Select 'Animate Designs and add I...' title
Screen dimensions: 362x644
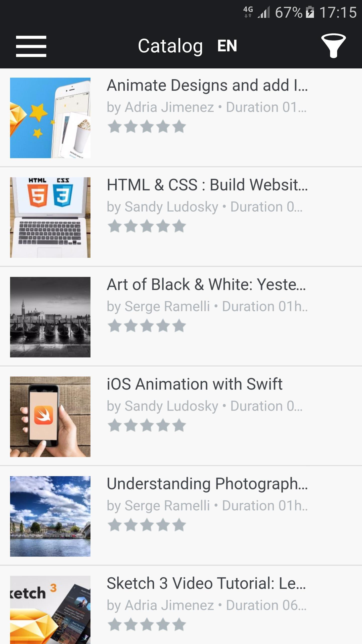click(x=207, y=85)
